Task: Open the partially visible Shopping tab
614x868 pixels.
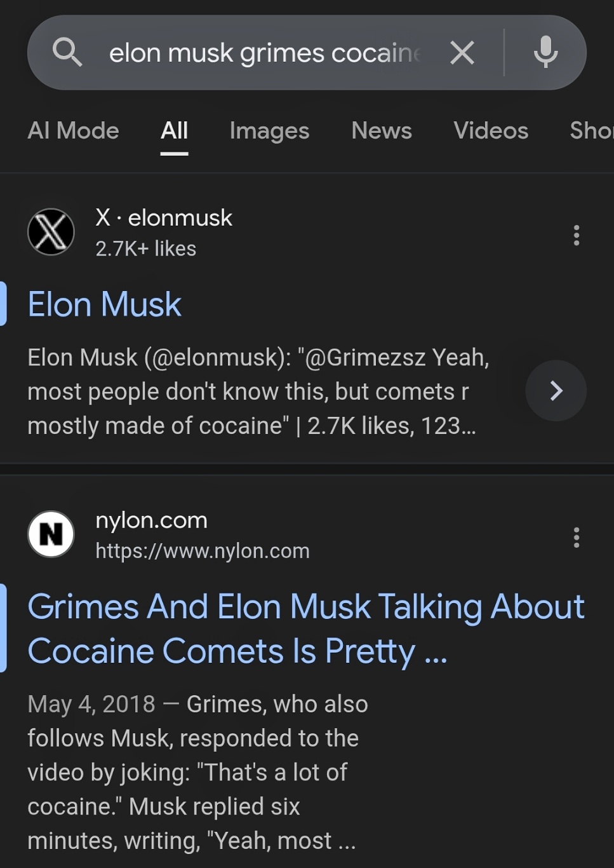Action: point(591,131)
